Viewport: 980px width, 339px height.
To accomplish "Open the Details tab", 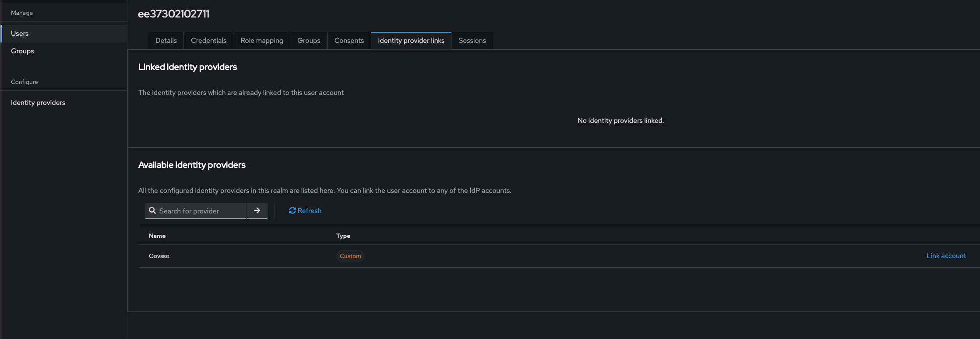I will 166,41.
